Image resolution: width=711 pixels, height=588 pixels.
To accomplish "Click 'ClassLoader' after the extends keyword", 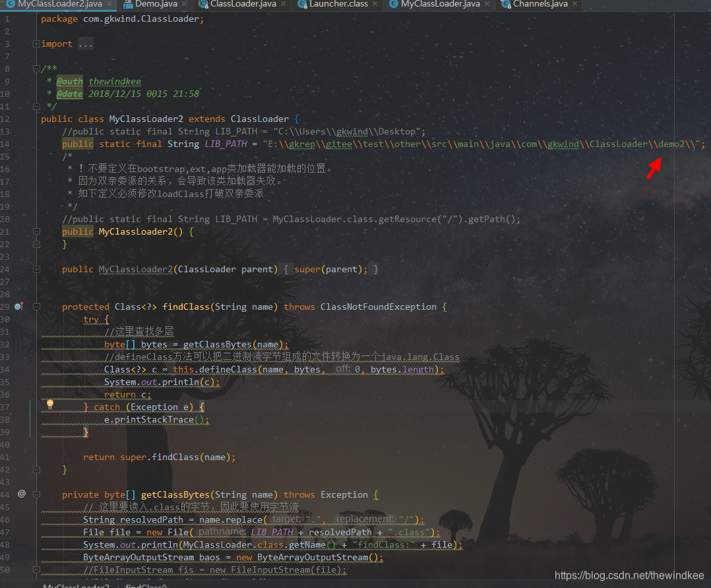I will pos(259,119).
